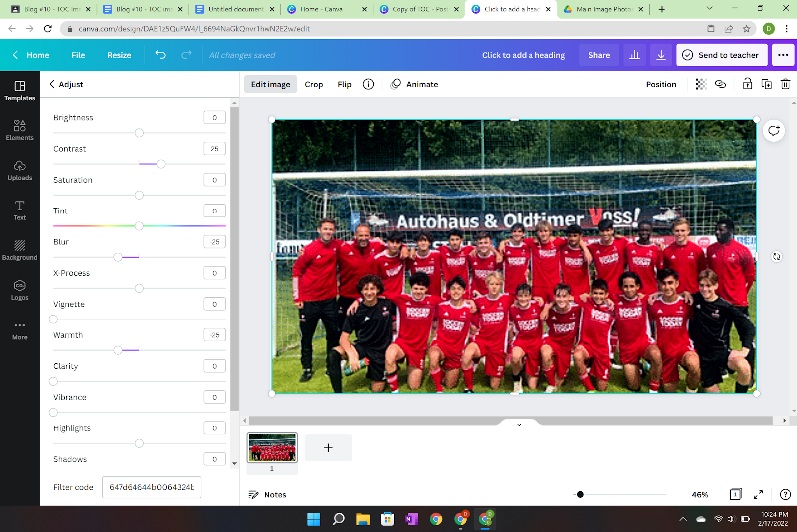Open the image info icon
Viewport: 797px width, 532px height.
coord(368,84)
